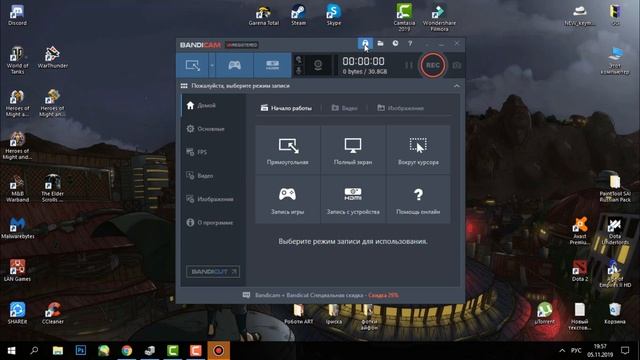640x360 pixels.
Task: Switch to the Изображения tab at top
Action: [x=400, y=108]
